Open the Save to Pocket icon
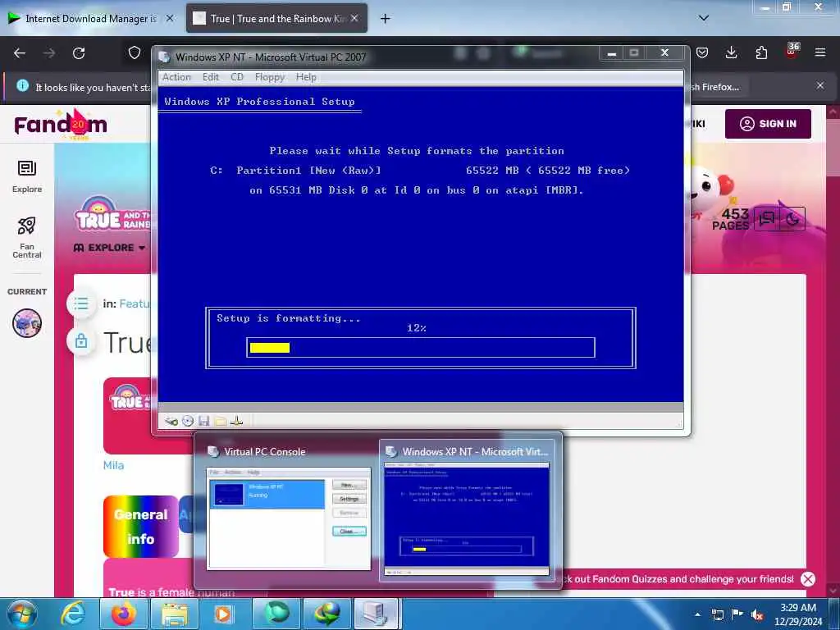Image resolution: width=840 pixels, height=630 pixels. pyautogui.click(x=702, y=52)
